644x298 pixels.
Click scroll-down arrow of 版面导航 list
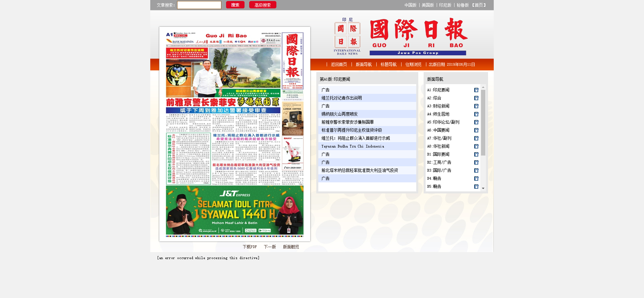coord(483,188)
